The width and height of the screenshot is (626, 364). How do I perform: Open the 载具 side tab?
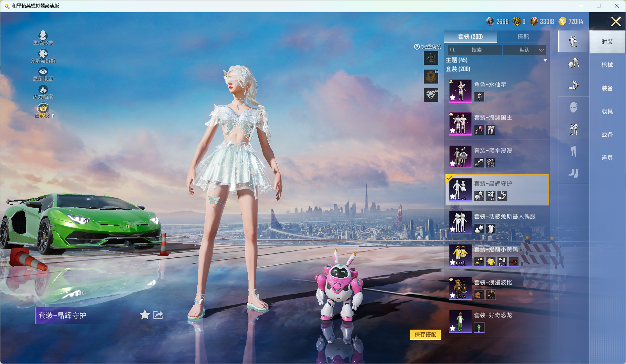[x=607, y=111]
